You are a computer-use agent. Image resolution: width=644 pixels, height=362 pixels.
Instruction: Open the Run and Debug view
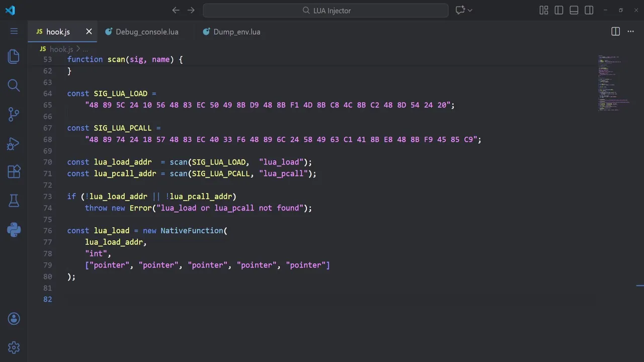tap(14, 144)
